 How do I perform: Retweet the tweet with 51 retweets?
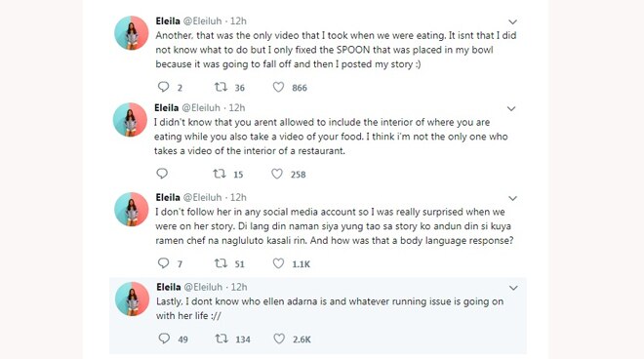pos(221,262)
